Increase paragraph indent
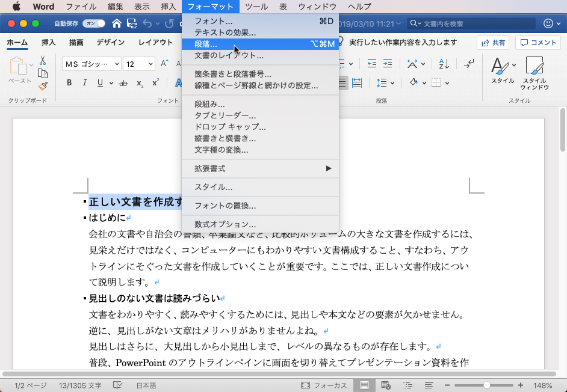This screenshot has width=567, height=392. (388, 64)
